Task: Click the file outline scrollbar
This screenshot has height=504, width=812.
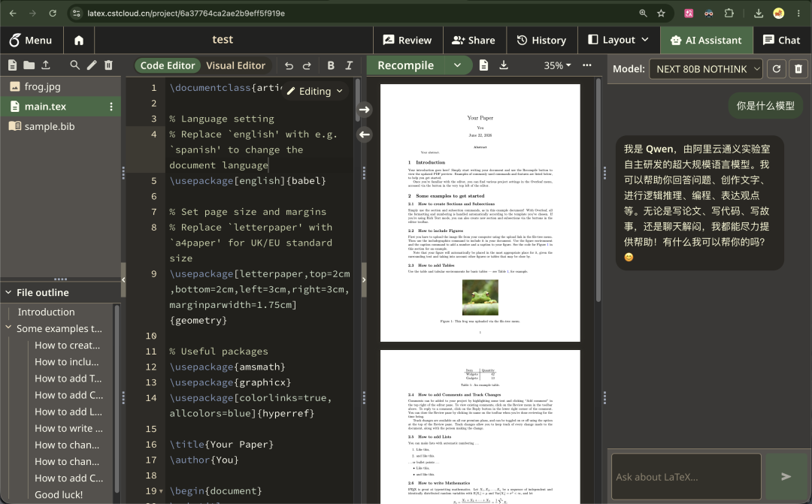Action: [117, 400]
